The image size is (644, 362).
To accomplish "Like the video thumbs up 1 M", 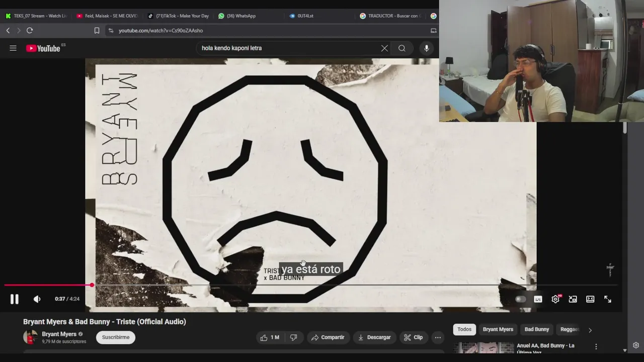I will [x=270, y=337].
